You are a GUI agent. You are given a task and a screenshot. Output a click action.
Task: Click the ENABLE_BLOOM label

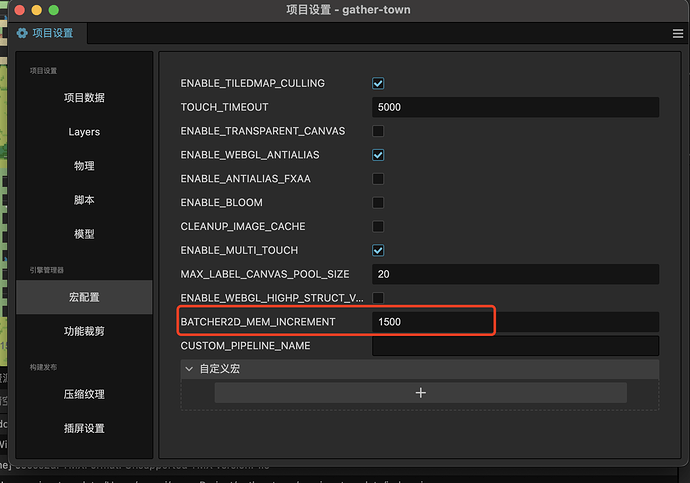coord(221,202)
